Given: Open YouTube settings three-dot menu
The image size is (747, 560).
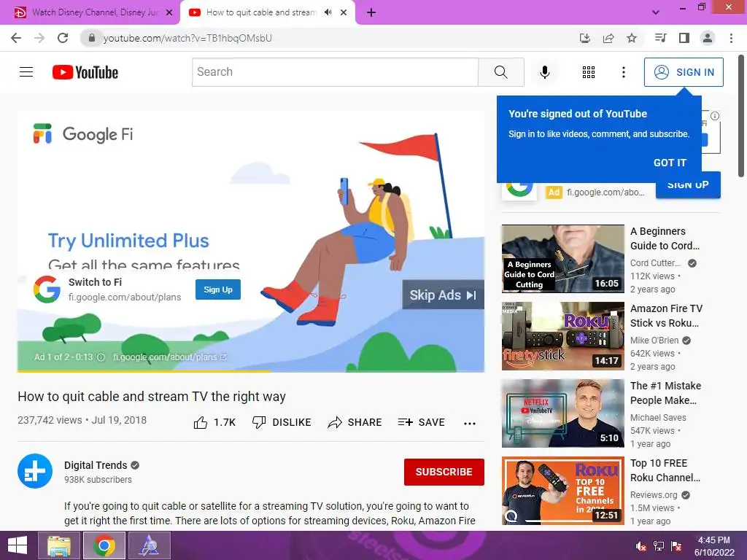Looking at the screenshot, I should pyautogui.click(x=623, y=72).
